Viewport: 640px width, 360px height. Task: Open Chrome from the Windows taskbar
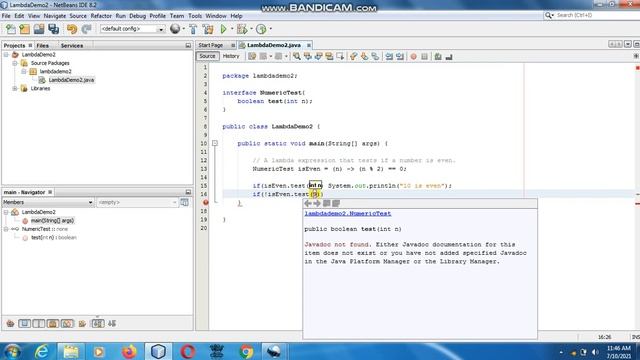click(x=246, y=351)
